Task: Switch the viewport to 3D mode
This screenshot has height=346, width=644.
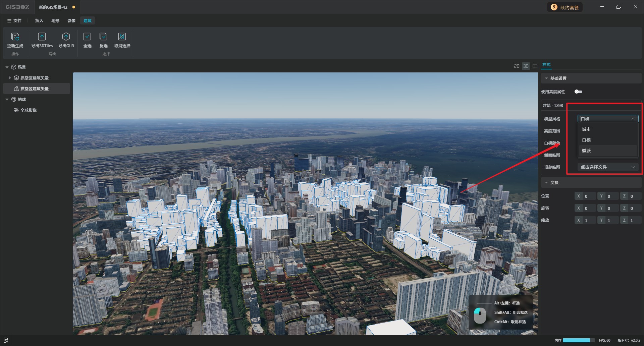Action: click(526, 66)
